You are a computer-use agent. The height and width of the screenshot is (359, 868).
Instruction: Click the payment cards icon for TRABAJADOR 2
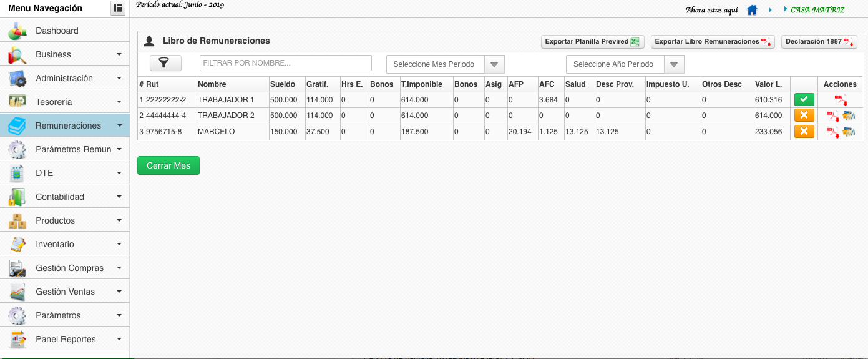(x=848, y=116)
